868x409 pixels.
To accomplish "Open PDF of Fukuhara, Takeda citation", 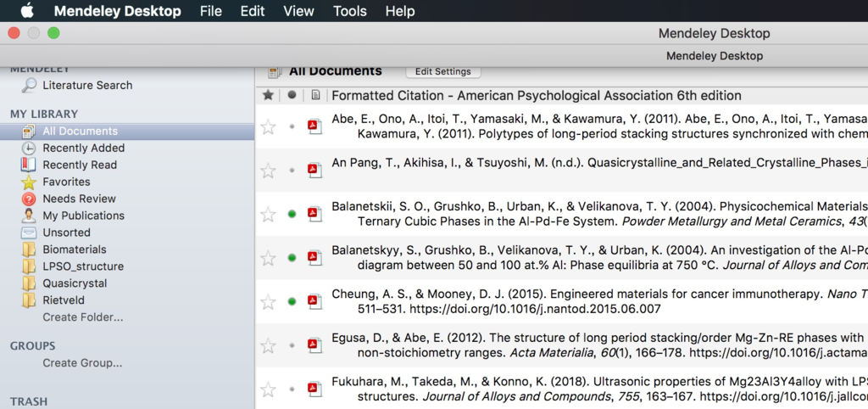I will pyautogui.click(x=315, y=389).
